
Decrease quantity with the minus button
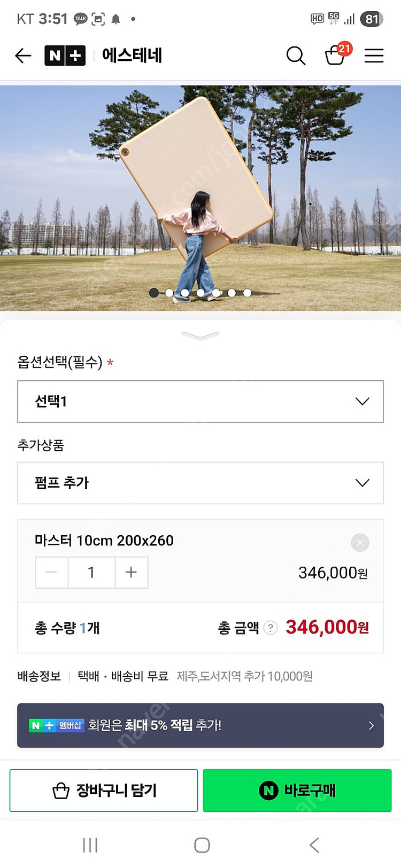click(51, 573)
